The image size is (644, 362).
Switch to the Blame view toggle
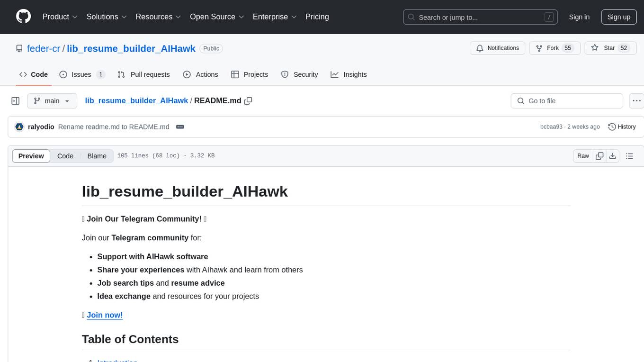[97, 156]
